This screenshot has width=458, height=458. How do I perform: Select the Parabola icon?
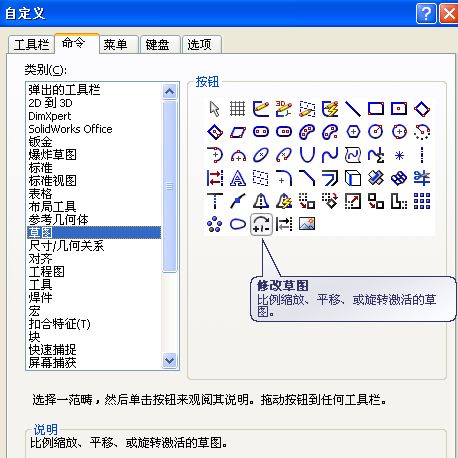click(x=307, y=155)
